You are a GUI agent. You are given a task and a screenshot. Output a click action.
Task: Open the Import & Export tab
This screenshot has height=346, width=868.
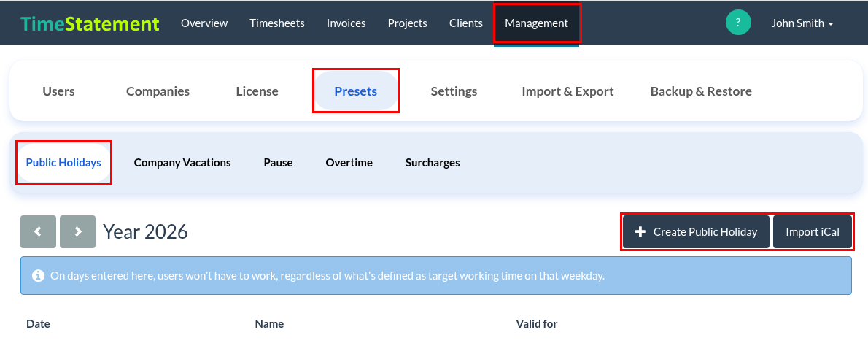point(567,91)
